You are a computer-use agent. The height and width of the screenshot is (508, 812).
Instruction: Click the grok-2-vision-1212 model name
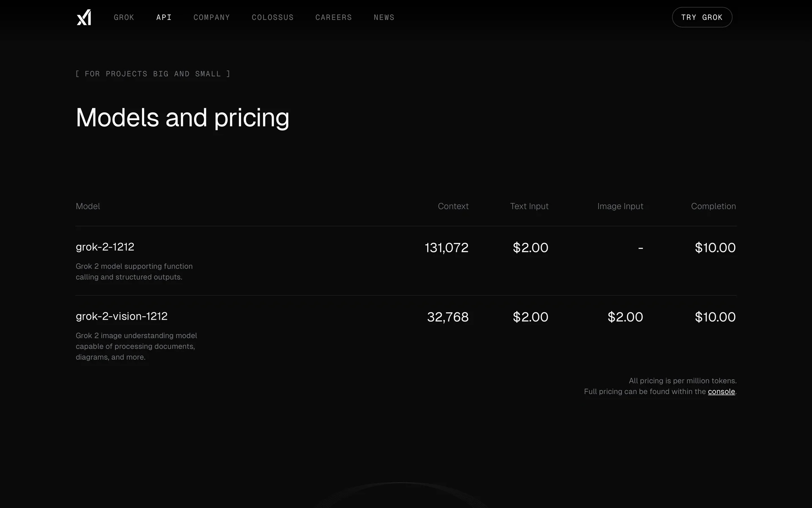(x=121, y=316)
